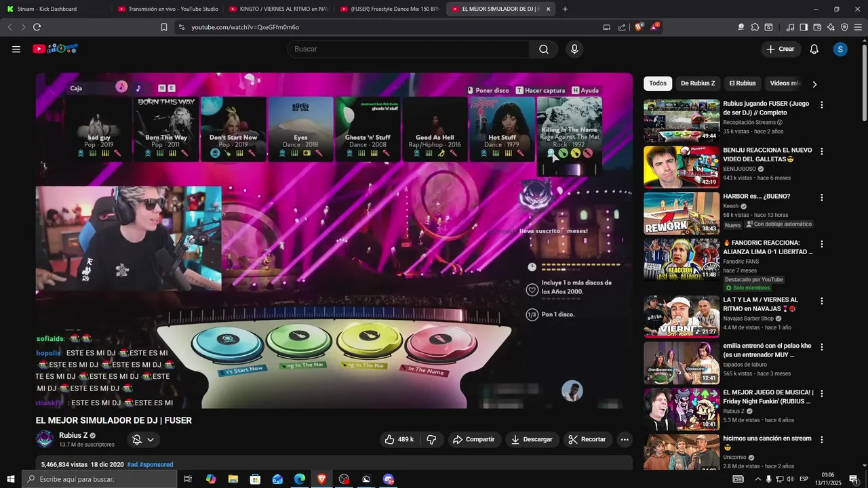868x488 pixels.
Task: Share the page from the address bar
Action: tap(622, 27)
